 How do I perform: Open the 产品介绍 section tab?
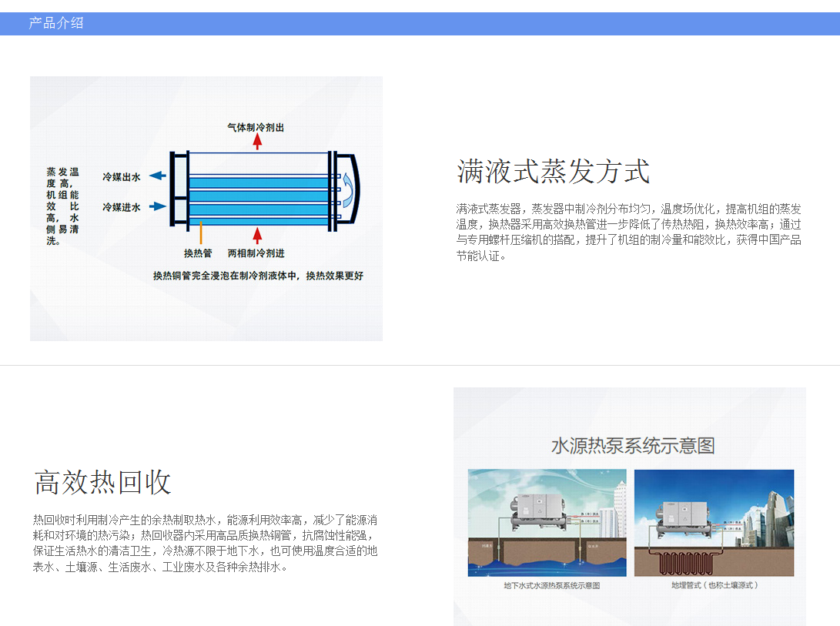tap(55, 23)
